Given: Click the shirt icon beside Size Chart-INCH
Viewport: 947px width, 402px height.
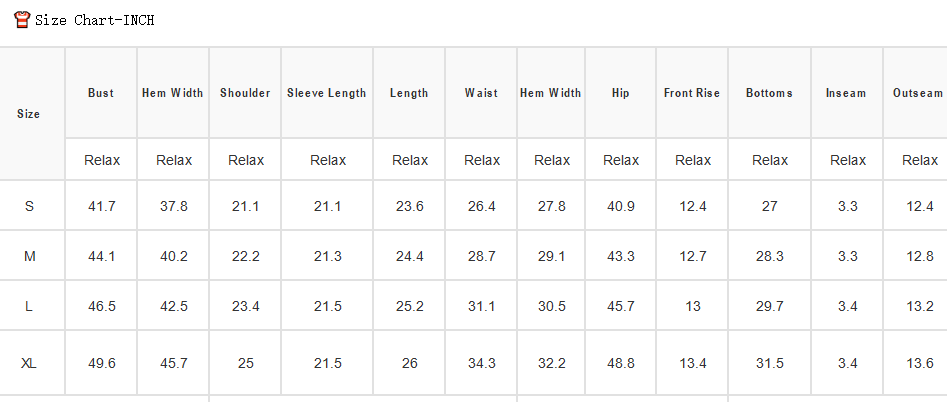Looking at the screenshot, I should tap(22, 19).
